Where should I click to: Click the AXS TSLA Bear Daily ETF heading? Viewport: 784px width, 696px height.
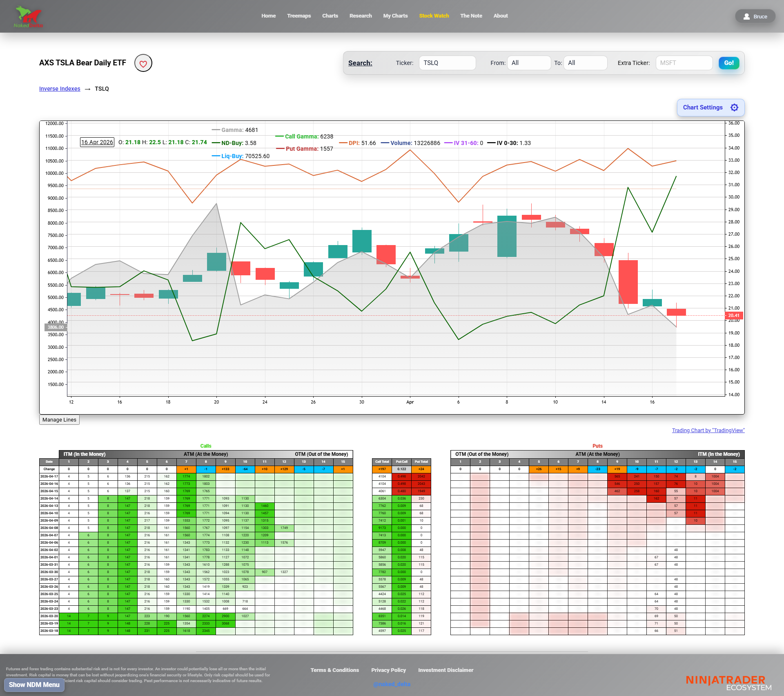(82, 63)
